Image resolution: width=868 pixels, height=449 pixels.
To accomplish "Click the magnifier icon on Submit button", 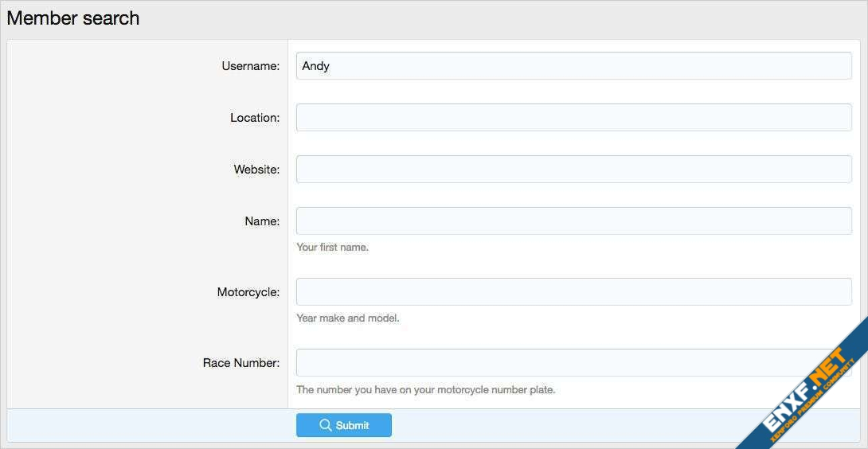I will click(325, 425).
